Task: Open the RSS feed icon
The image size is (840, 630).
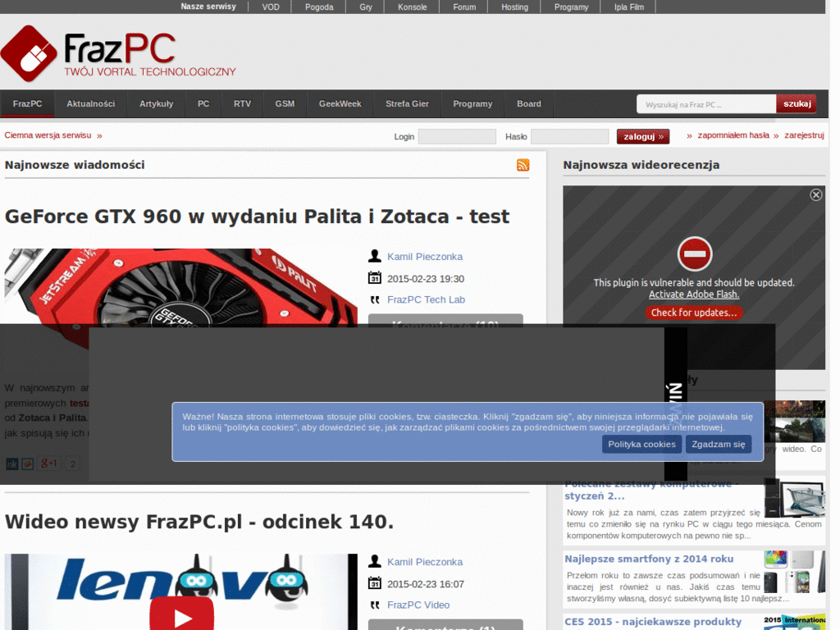Action: coord(523,165)
